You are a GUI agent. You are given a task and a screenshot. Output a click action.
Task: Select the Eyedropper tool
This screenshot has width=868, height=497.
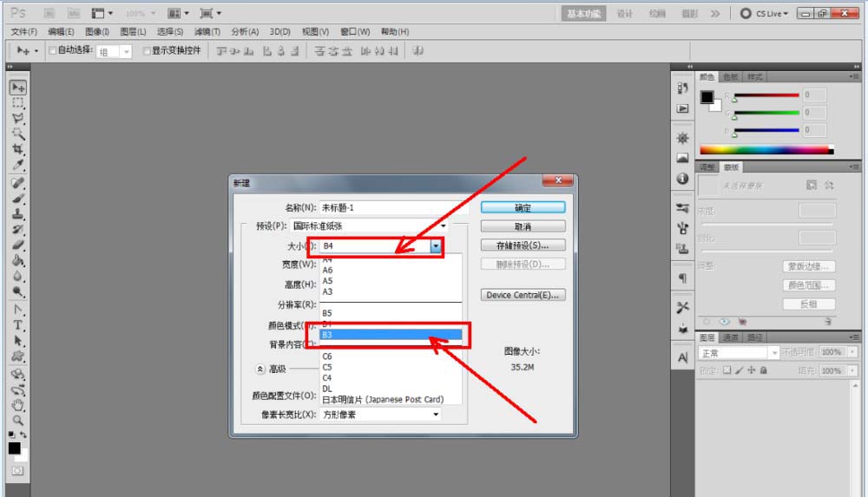click(x=17, y=165)
